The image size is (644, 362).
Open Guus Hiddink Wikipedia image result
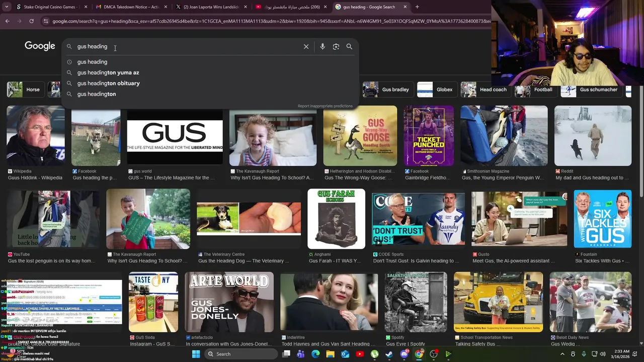35,136
